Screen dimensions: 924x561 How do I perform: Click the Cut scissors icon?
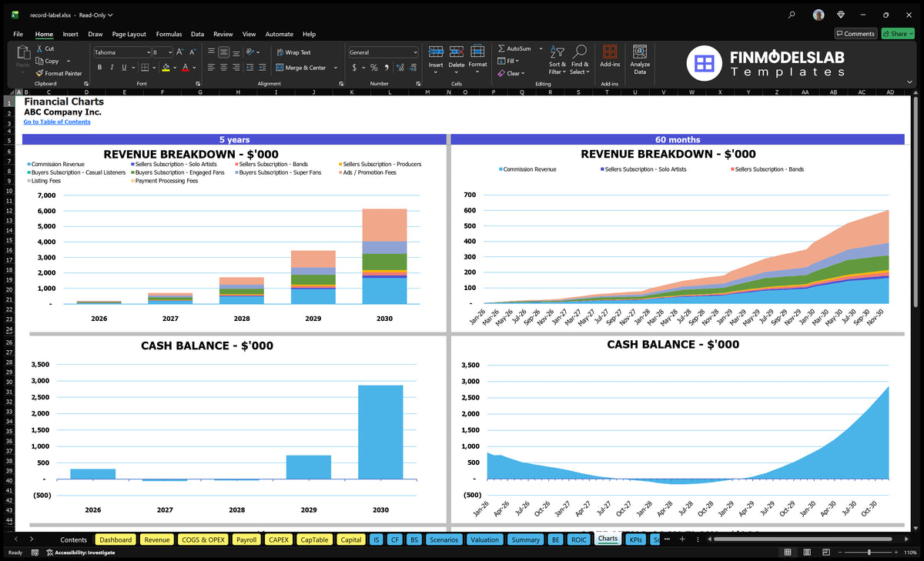click(x=39, y=48)
